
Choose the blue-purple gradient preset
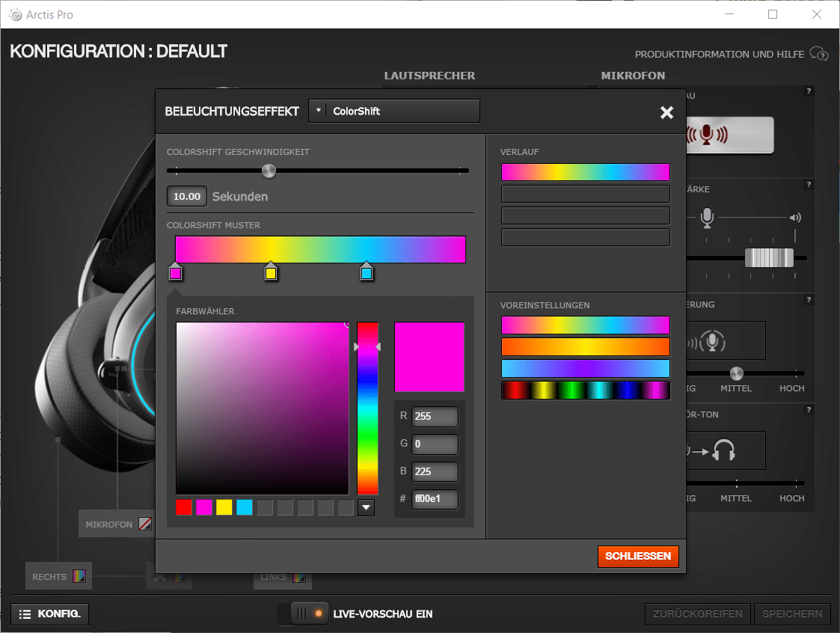coord(585,369)
